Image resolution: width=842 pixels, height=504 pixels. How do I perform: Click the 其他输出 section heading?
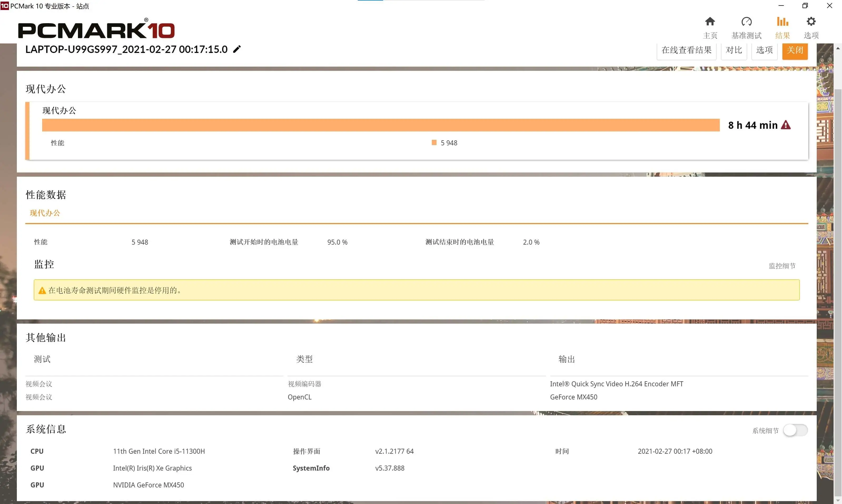(46, 337)
